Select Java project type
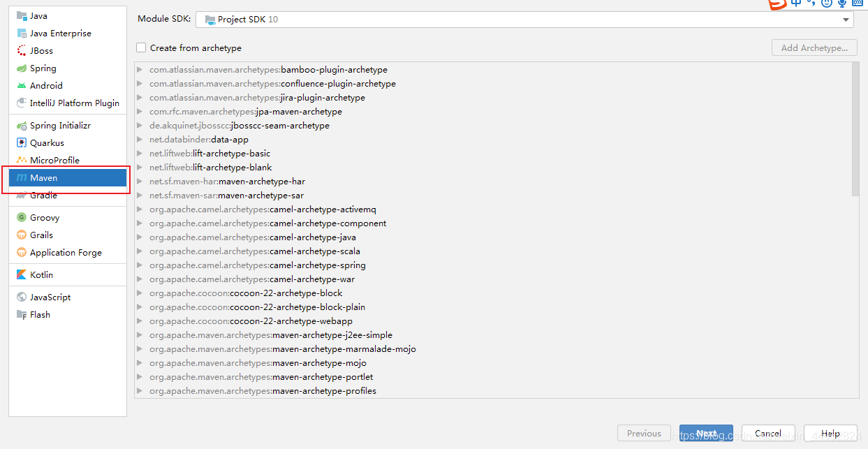The image size is (868, 449). tap(68, 15)
